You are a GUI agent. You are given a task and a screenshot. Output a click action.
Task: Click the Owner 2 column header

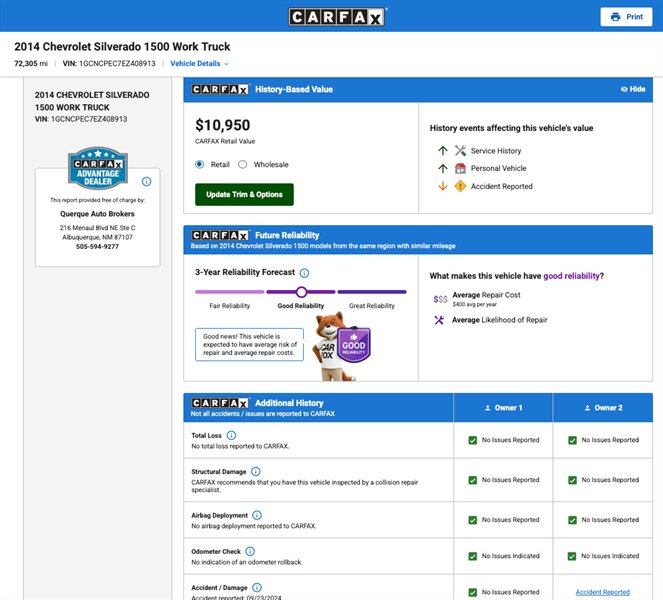(603, 408)
